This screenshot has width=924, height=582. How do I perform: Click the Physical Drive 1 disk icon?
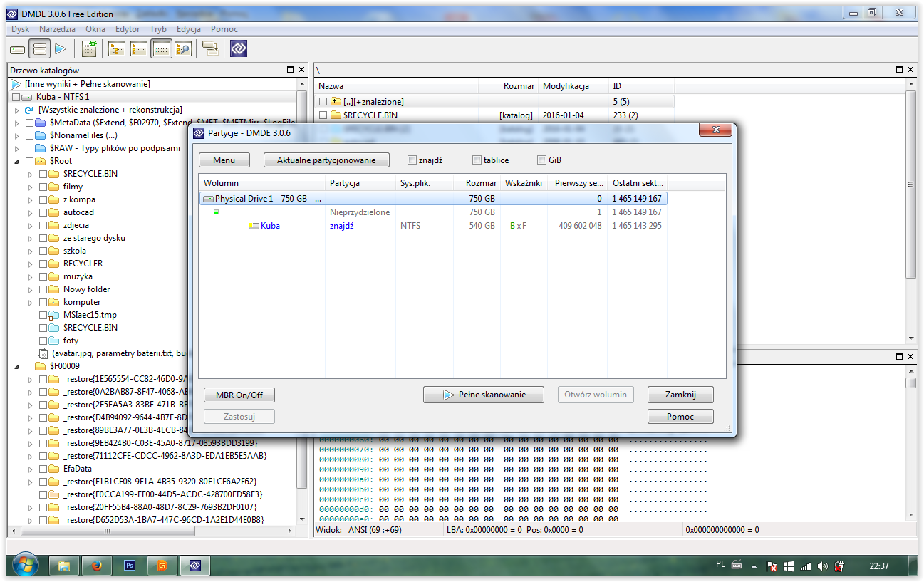[x=208, y=199]
